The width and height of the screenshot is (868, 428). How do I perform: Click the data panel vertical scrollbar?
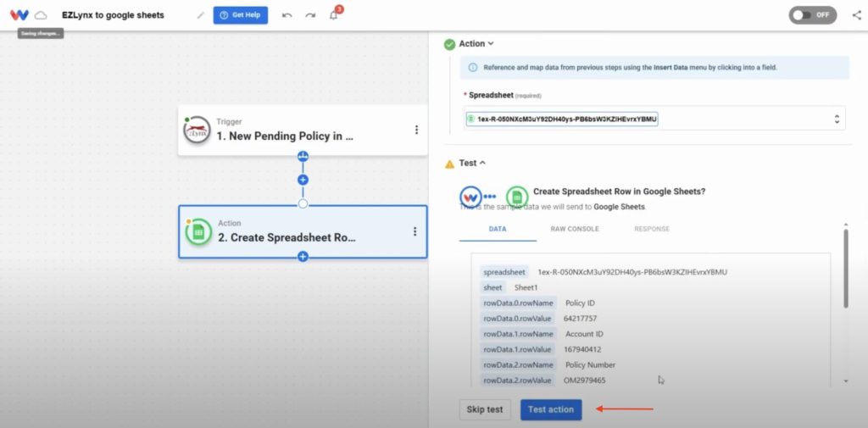coord(845,269)
